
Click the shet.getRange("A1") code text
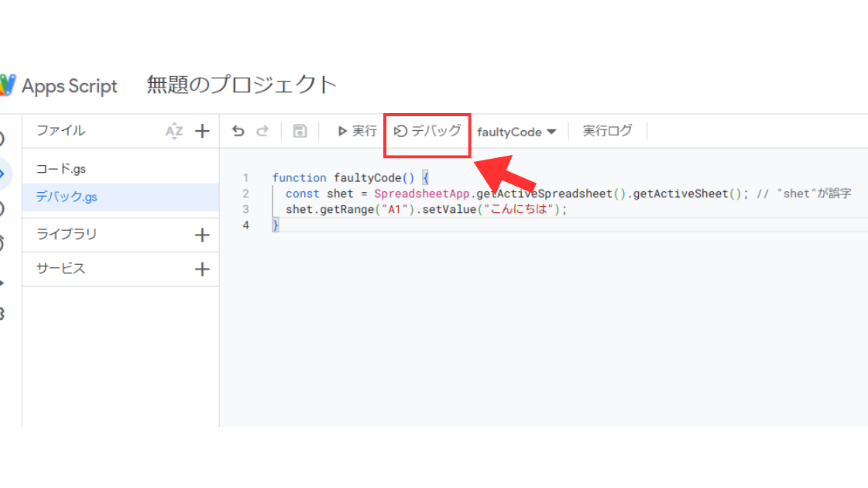point(350,209)
